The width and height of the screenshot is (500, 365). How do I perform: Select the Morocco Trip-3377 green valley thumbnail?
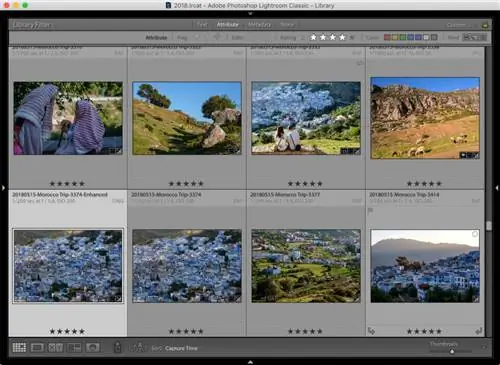pos(306,266)
